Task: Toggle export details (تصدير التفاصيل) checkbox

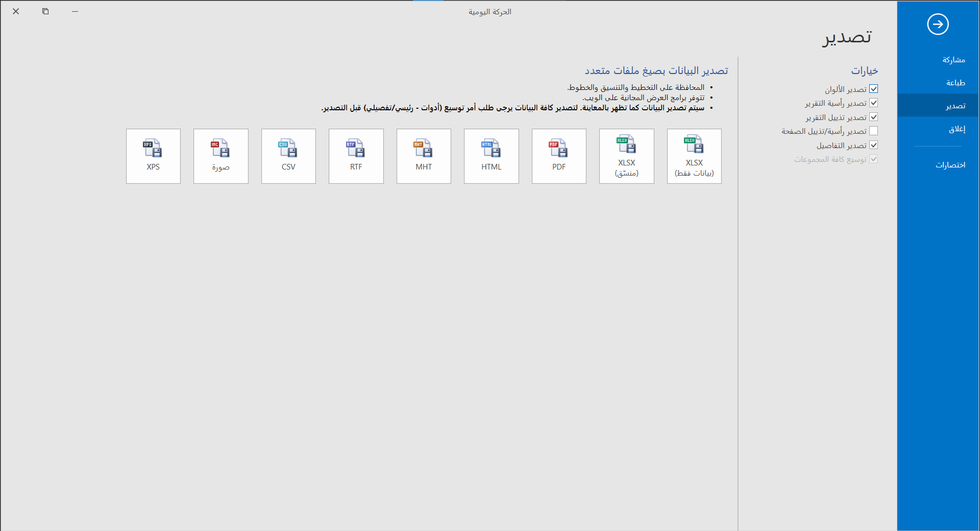Action: tap(873, 145)
